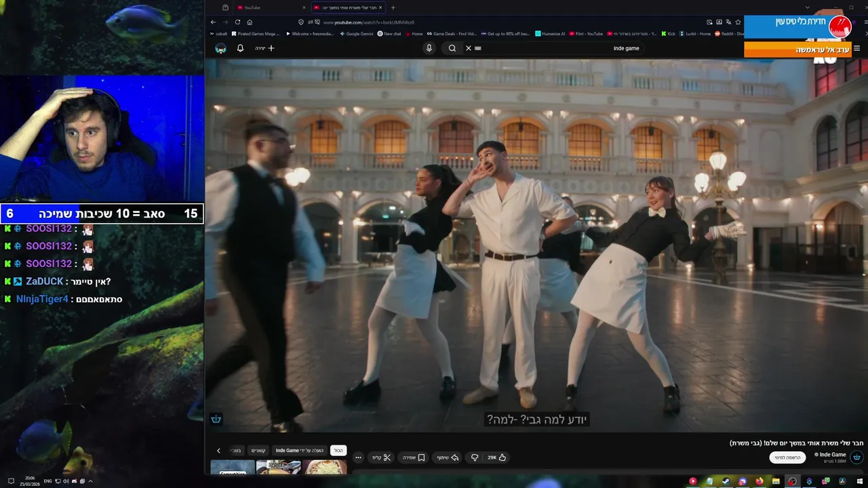
Task: Open the Lurkit - Home bookmark
Action: coord(696,33)
